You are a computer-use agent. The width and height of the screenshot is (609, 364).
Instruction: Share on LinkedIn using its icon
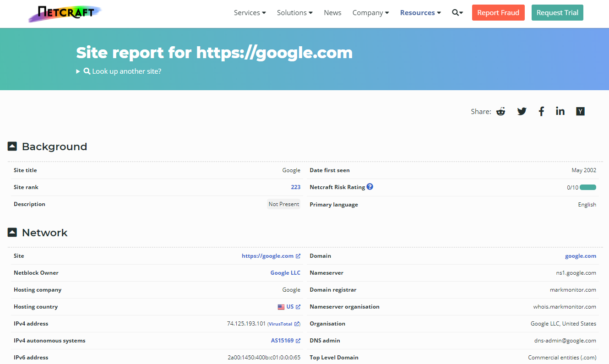click(x=560, y=111)
